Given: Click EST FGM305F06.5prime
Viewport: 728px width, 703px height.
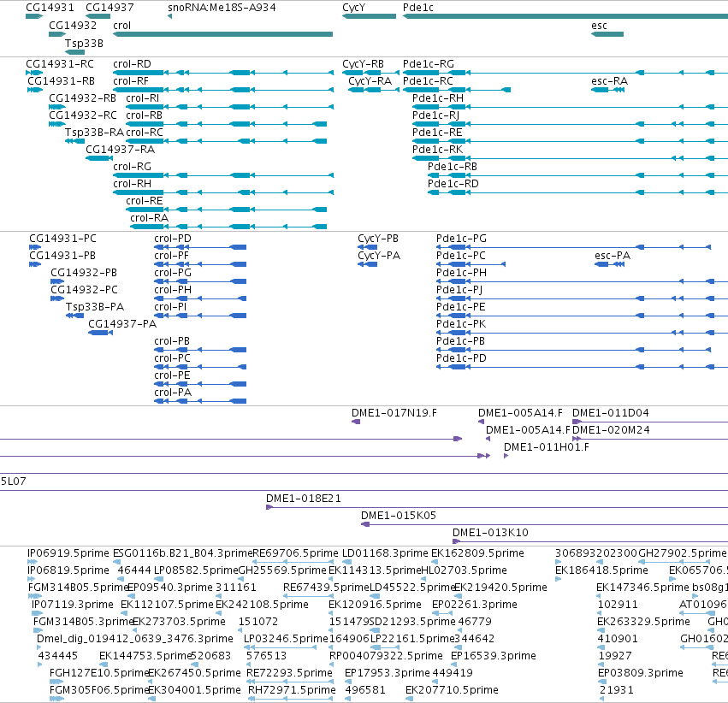Looking at the screenshot, I should tap(56, 699).
